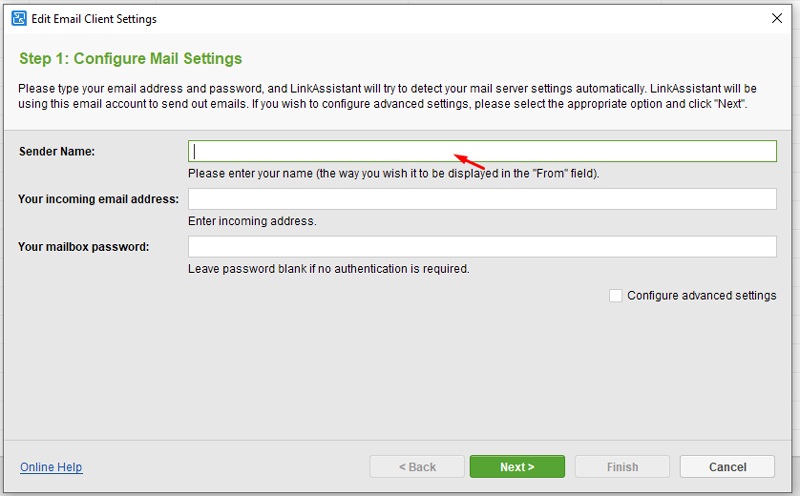This screenshot has height=496, width=800.
Task: Click the "Enter incoming address." hint text
Action: 252,221
